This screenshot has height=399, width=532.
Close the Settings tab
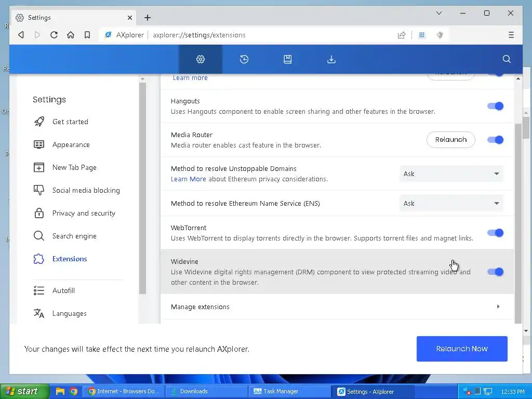click(129, 18)
